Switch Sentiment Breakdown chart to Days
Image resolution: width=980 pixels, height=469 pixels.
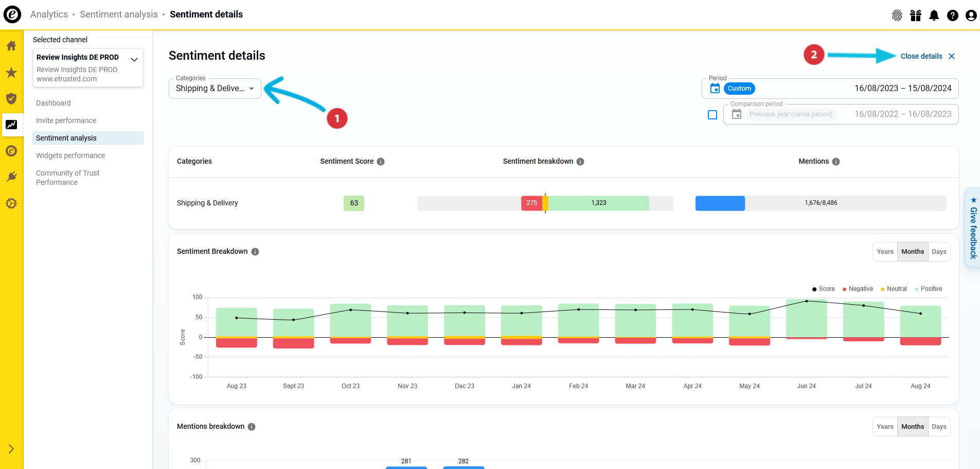[x=939, y=252]
